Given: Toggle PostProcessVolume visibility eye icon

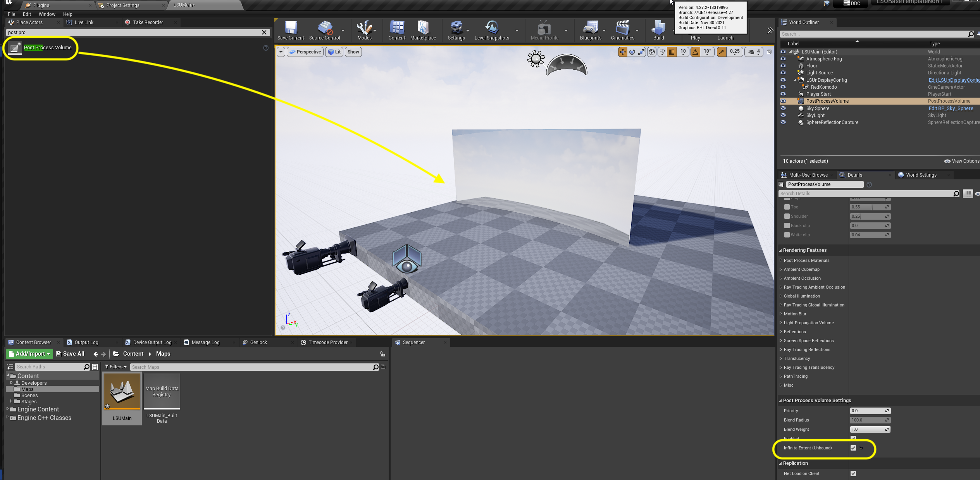Looking at the screenshot, I should (782, 101).
